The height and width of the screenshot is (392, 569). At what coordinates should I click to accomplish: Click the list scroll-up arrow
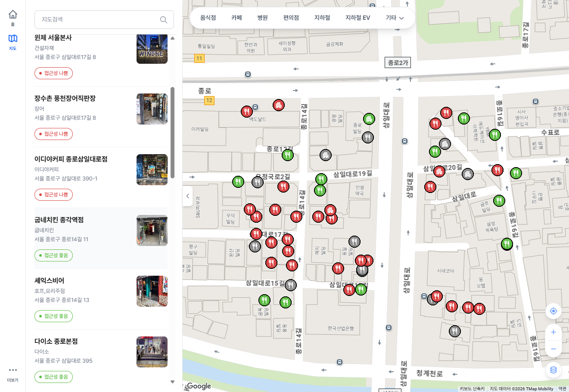pos(173,38)
